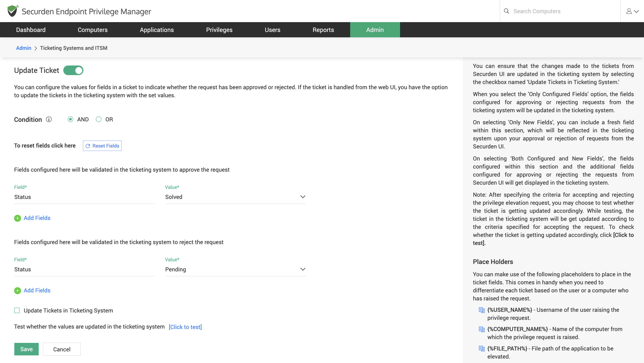Switch to the Privileges tab
This screenshot has width=644, height=363.
tap(219, 30)
